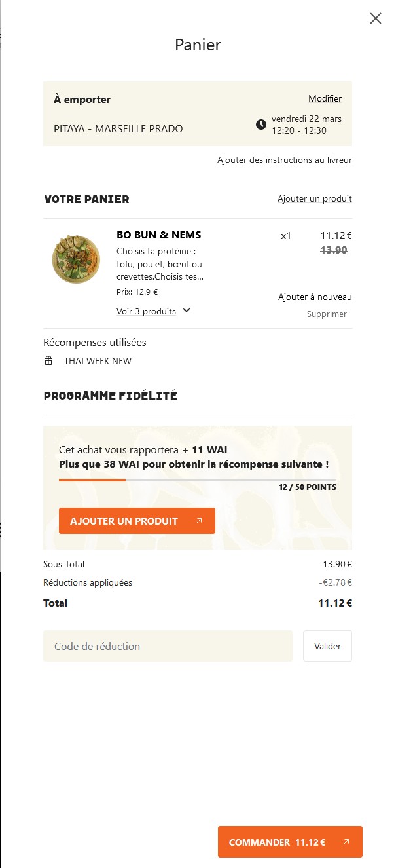The height and width of the screenshot is (868, 394).
Task: Click the arrow icon on COMMANDER button
Action: point(346,842)
